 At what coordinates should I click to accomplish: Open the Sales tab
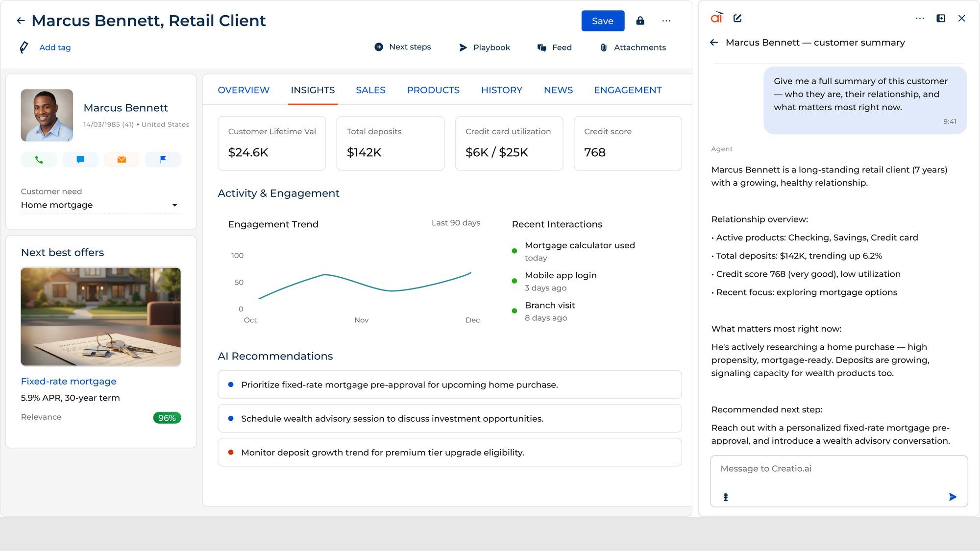pos(370,90)
